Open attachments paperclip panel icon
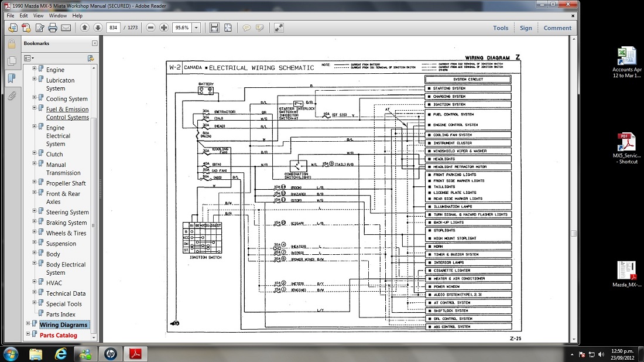Image resolution: width=644 pixels, height=362 pixels. tap(12, 95)
